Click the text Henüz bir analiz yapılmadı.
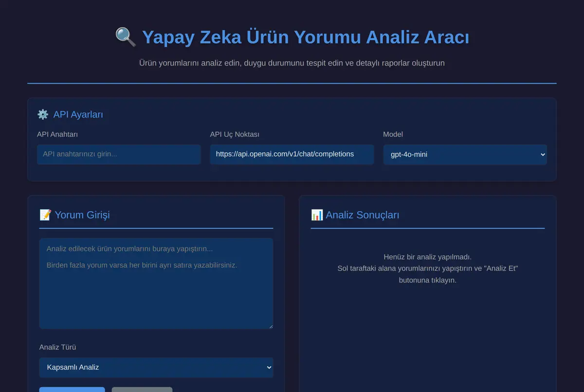Viewport: 584px width, 392px height. [x=428, y=257]
